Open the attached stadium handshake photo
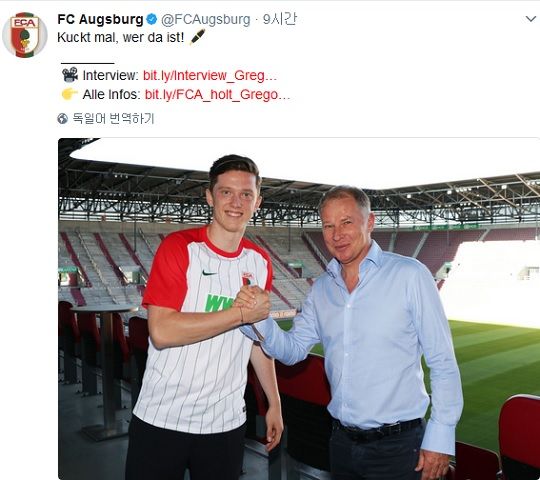Image resolution: width=540 pixels, height=480 pixels. pyautogui.click(x=299, y=309)
